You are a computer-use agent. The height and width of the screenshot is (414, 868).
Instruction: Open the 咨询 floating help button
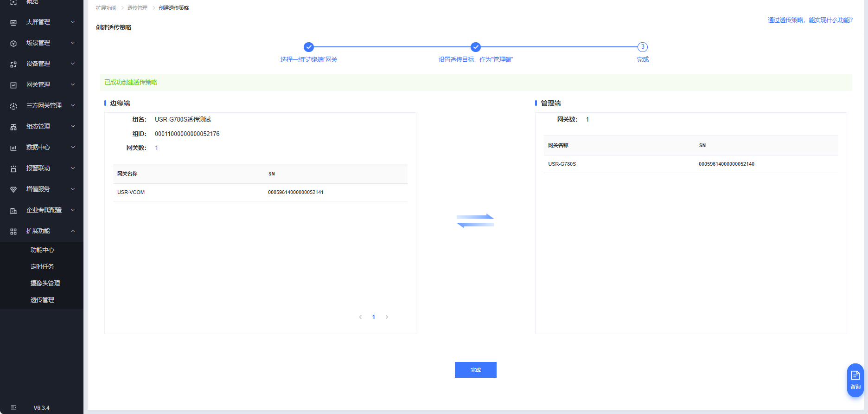tap(855, 380)
